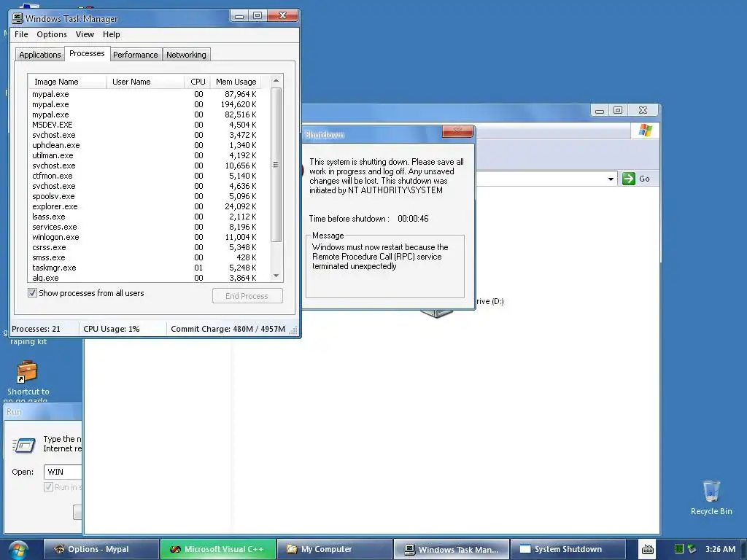Click Task Manager resize grip icon
Viewport: 747px width, 560px height.
293,330
